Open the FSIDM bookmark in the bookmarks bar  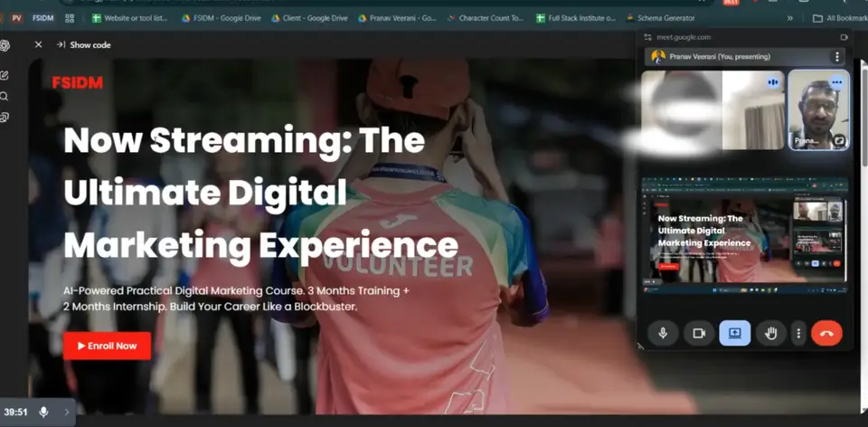click(x=42, y=18)
